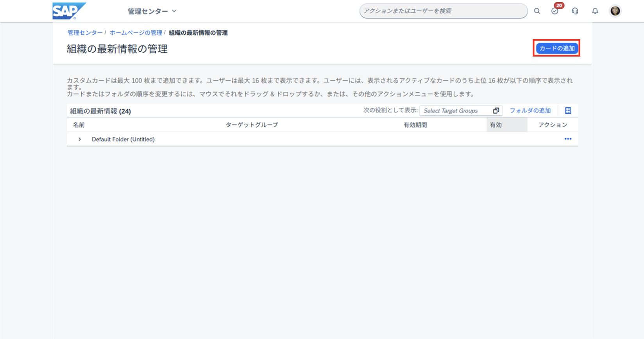The image size is (644, 339).
Task: Click the フォルダの追加 link
Action: pyautogui.click(x=530, y=111)
